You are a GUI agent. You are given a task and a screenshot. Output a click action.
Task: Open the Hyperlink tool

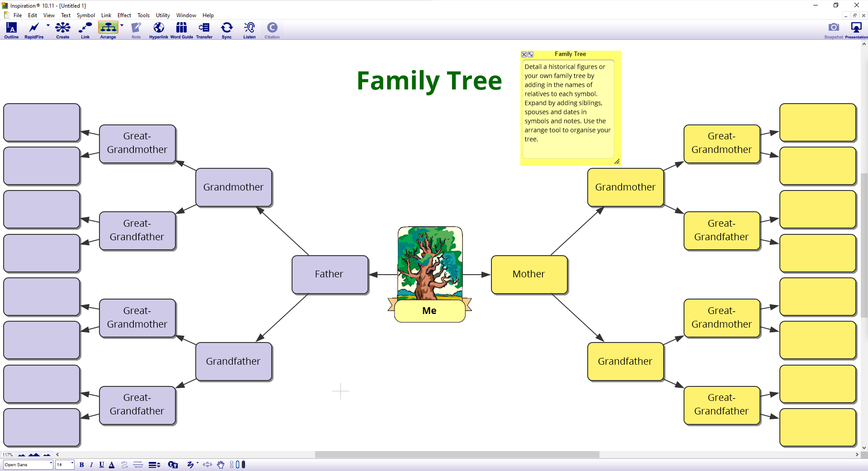pos(159,30)
